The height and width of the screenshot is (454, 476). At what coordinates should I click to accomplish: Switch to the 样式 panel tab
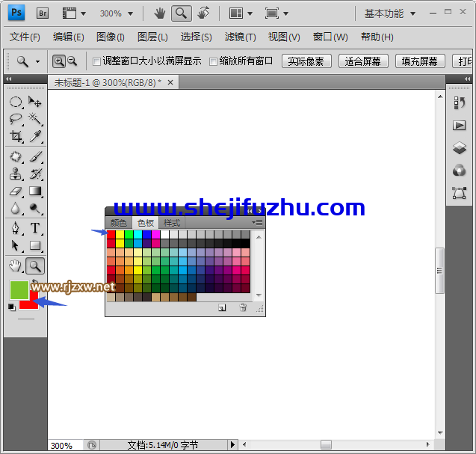tap(172, 223)
